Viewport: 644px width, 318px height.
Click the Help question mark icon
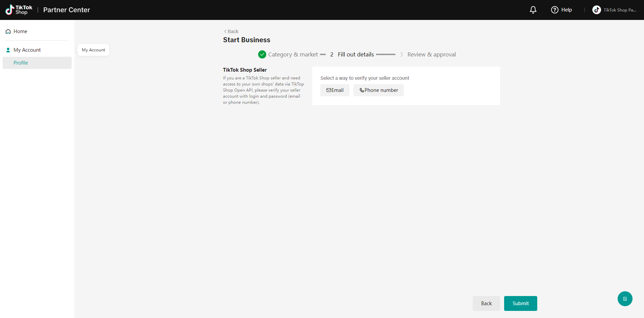click(554, 10)
